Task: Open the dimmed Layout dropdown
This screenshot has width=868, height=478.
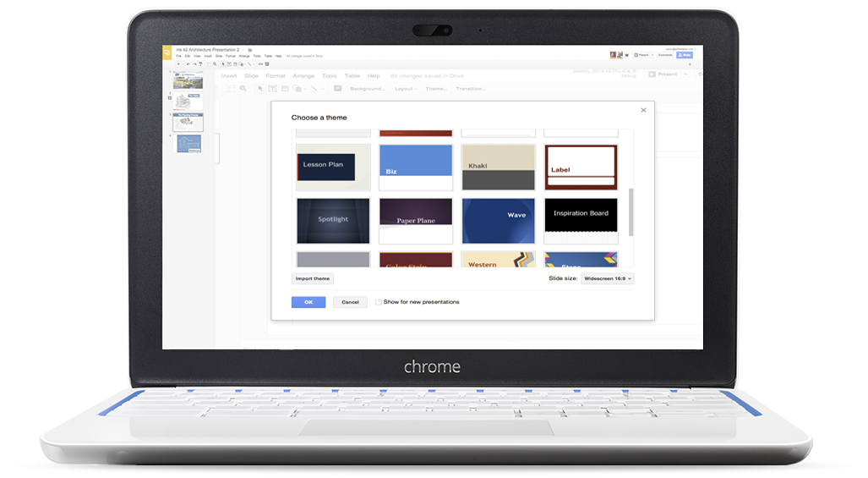Action: click(x=406, y=89)
